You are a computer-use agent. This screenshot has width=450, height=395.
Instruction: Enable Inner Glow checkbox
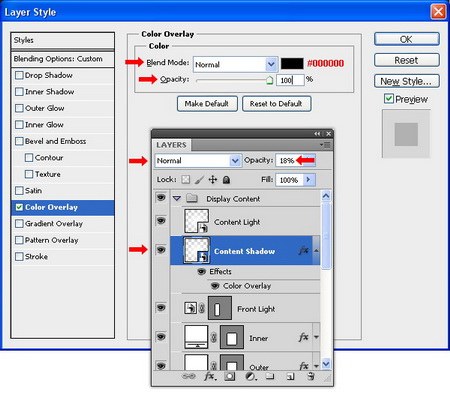[x=19, y=125]
